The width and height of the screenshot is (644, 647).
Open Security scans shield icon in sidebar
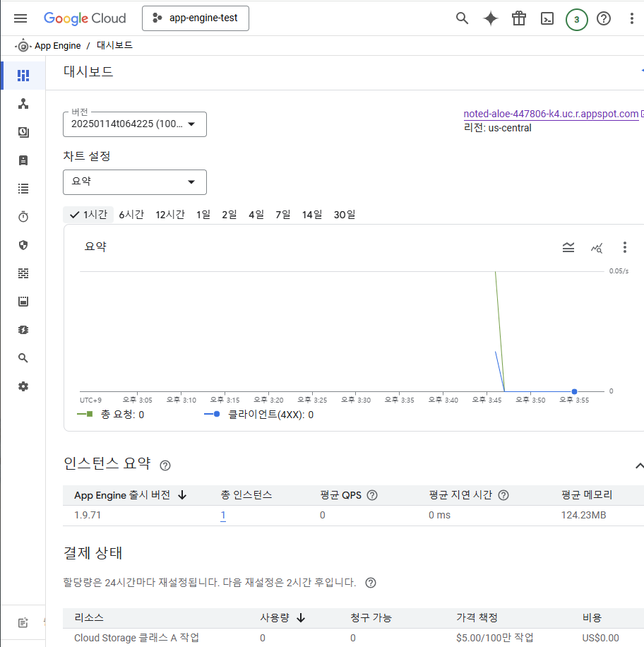23,245
